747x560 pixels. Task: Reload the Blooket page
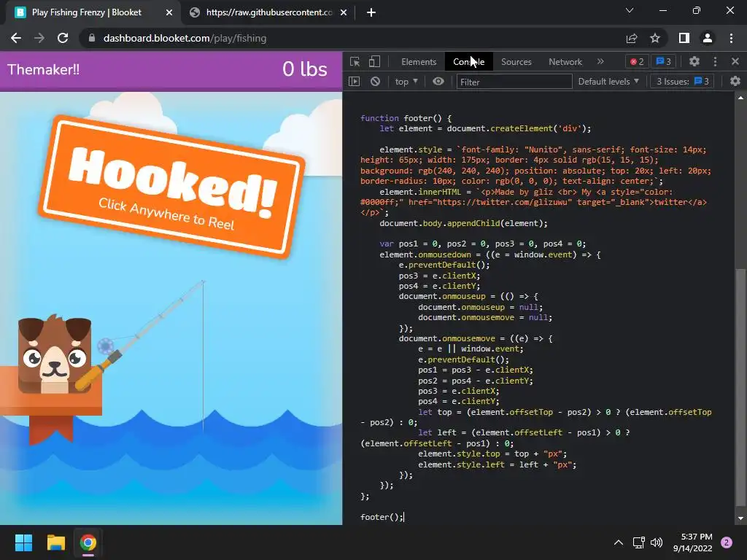[63, 38]
